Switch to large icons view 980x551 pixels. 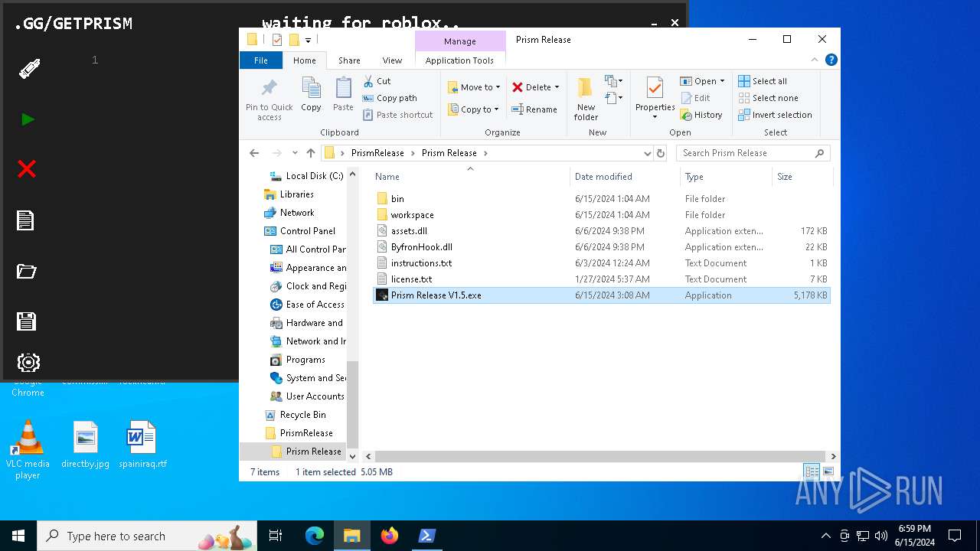828,472
